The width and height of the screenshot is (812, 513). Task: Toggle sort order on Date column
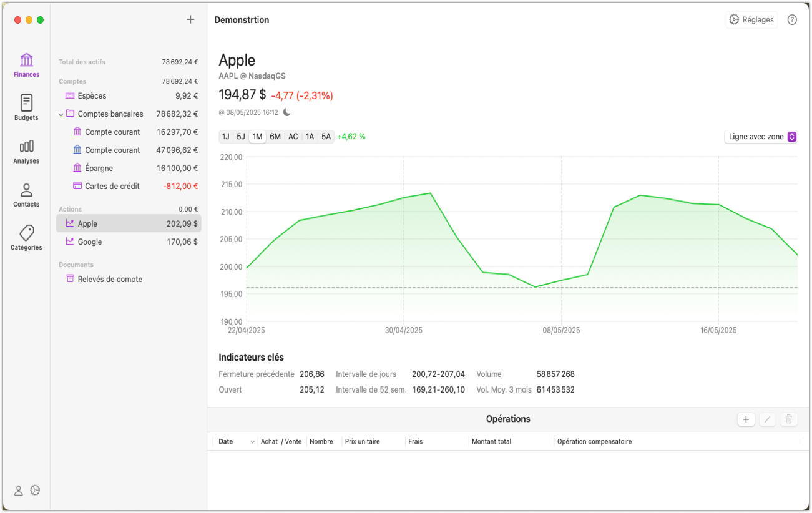pos(253,442)
